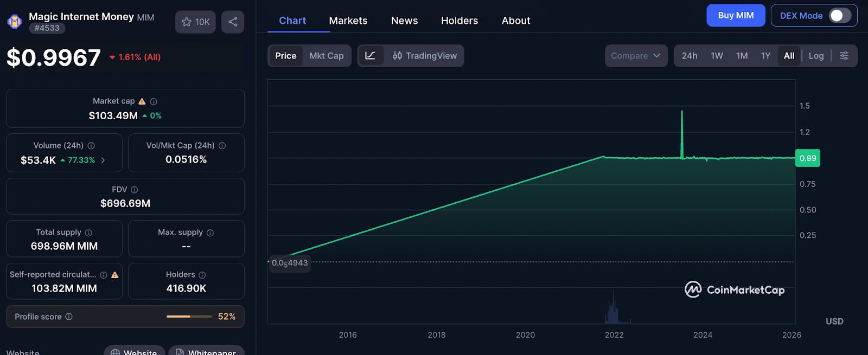The height and width of the screenshot is (355, 868).
Task: Expand Volume (24h) details chevron
Action: click(103, 160)
